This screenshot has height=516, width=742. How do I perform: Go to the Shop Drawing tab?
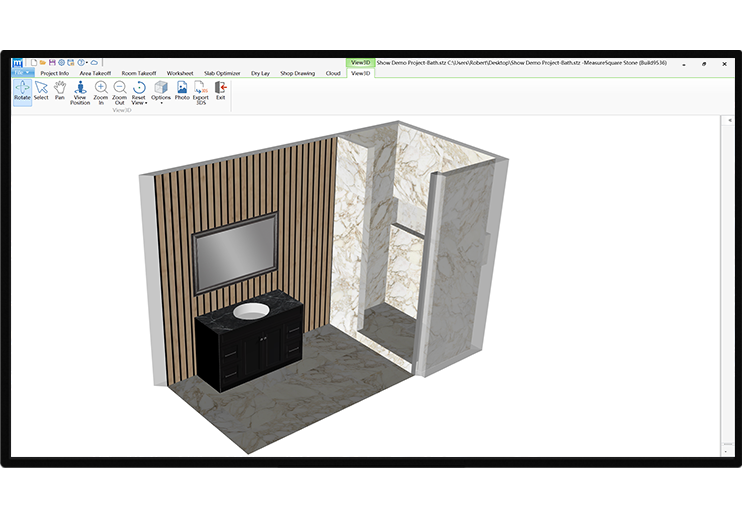297,73
